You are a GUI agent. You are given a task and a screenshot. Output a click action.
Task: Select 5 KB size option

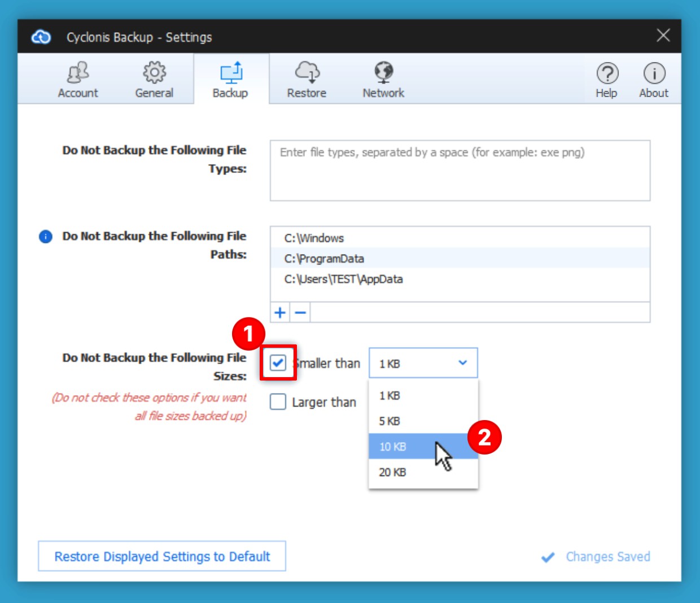(390, 421)
